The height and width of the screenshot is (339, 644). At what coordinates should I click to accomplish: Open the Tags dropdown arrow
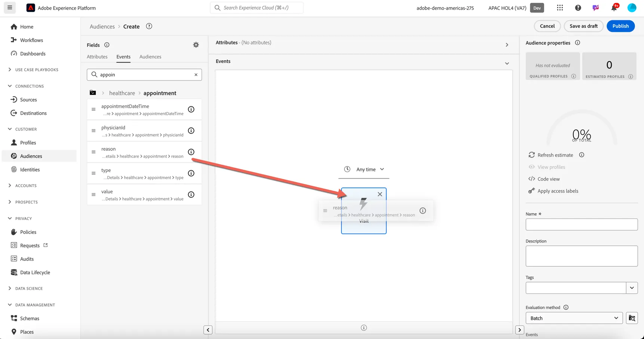[632, 288]
